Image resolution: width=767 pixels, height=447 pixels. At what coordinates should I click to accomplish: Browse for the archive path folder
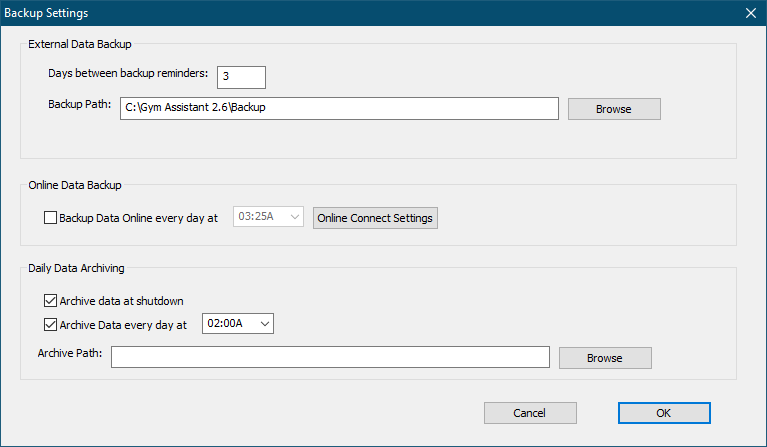[605, 357]
